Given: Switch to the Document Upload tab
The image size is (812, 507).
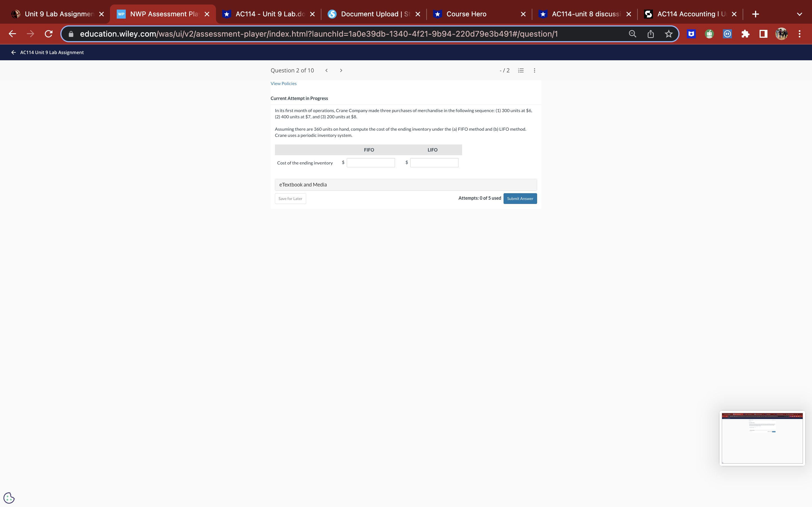Looking at the screenshot, I should 369,14.
